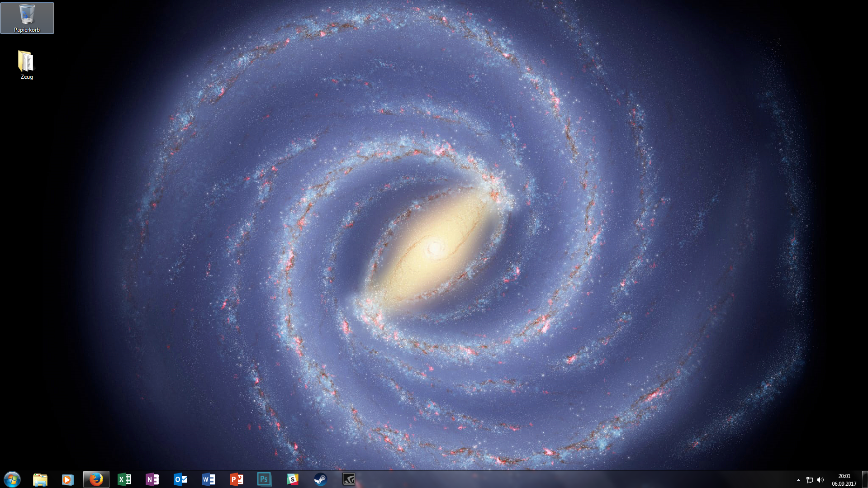Select the Papierkorb recycle bin icon
868x488 pixels.
pos(27,18)
